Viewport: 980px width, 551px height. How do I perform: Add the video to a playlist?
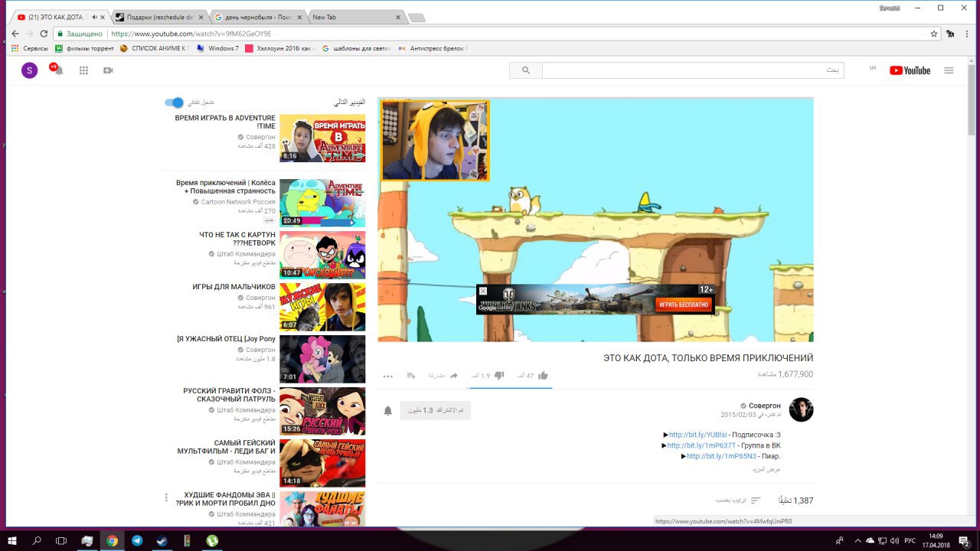click(411, 376)
